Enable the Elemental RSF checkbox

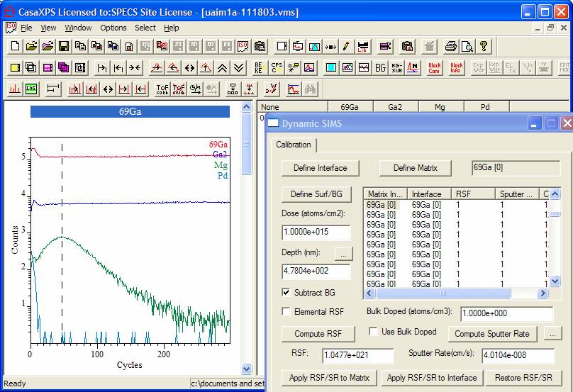pyautogui.click(x=286, y=311)
